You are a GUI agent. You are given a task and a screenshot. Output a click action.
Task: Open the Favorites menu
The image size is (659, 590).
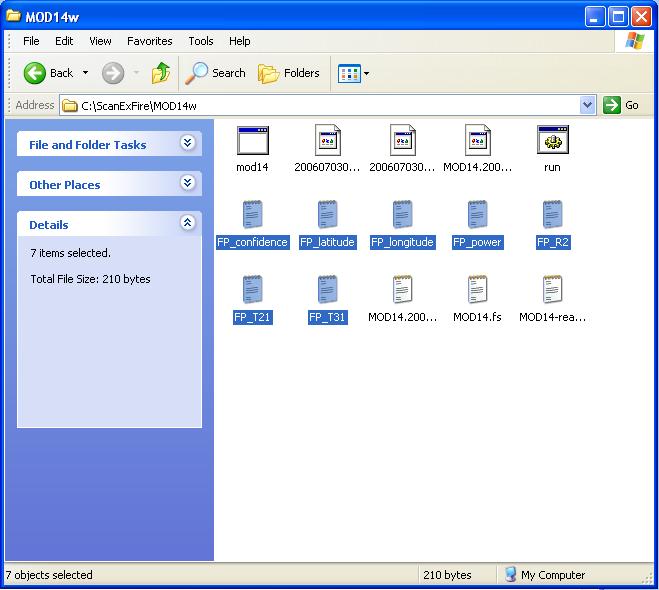[150, 41]
